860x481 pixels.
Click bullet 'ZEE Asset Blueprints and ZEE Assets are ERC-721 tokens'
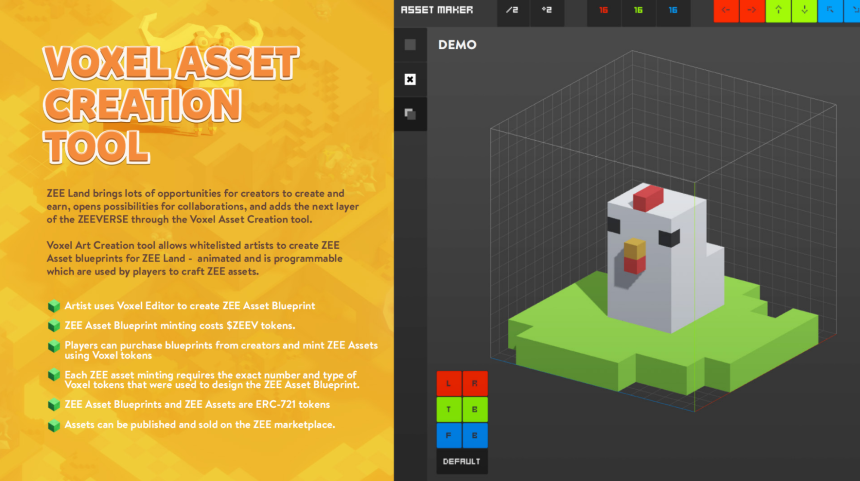tap(197, 405)
